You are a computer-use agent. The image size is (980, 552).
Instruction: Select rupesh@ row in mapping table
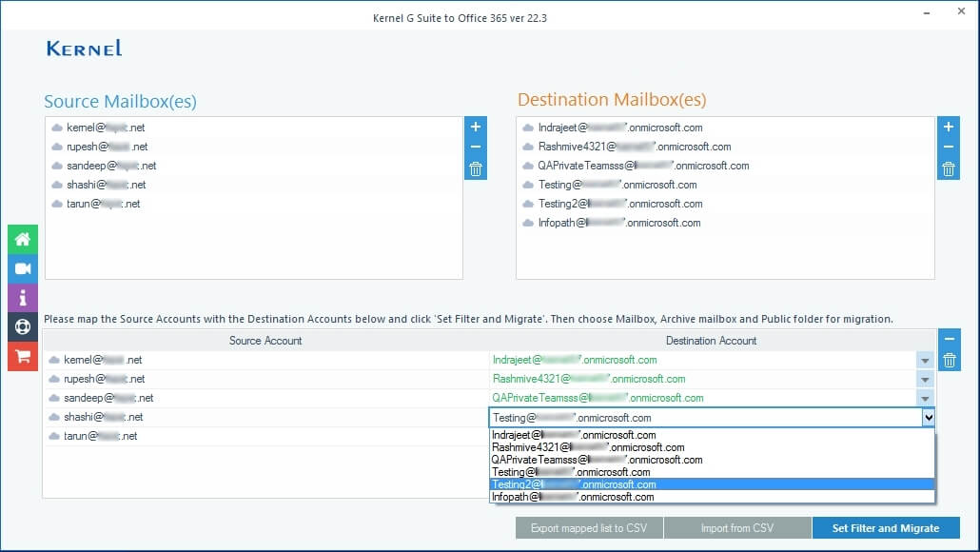265,379
